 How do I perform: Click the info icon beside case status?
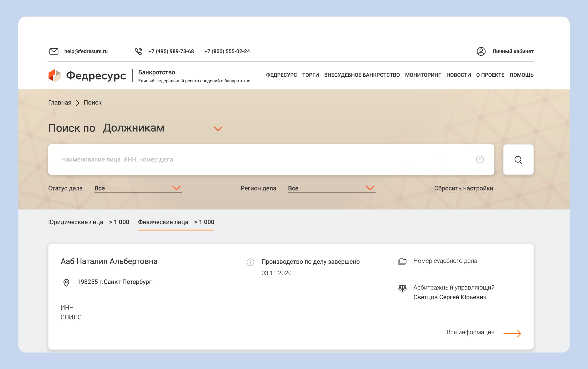[x=250, y=262]
